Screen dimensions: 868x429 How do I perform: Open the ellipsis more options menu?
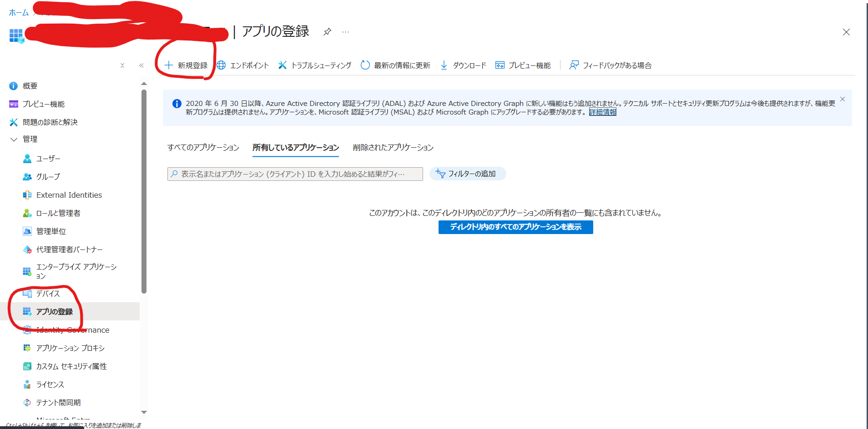pyautogui.click(x=346, y=32)
